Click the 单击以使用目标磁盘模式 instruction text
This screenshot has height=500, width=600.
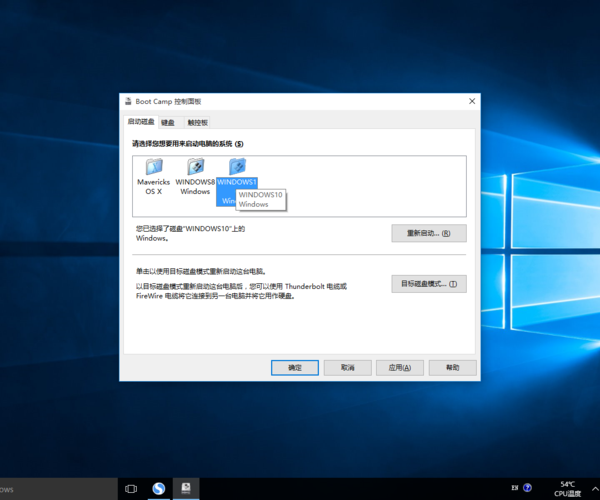point(201,272)
